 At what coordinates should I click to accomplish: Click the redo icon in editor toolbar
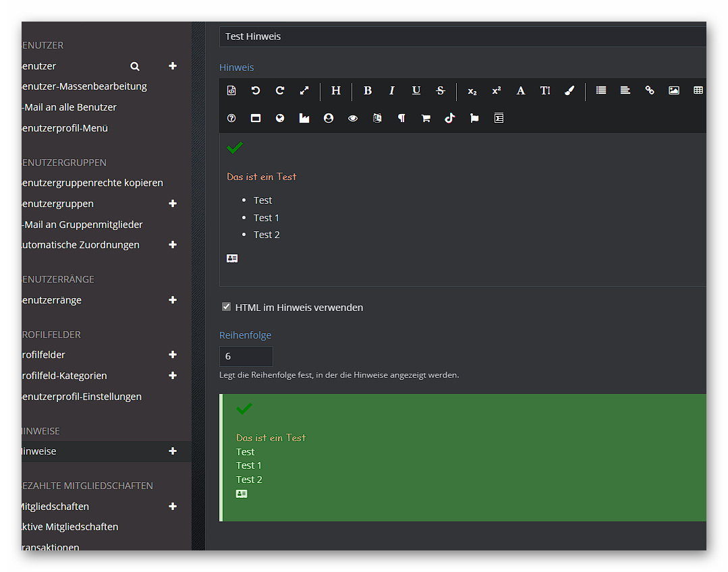coord(280,90)
